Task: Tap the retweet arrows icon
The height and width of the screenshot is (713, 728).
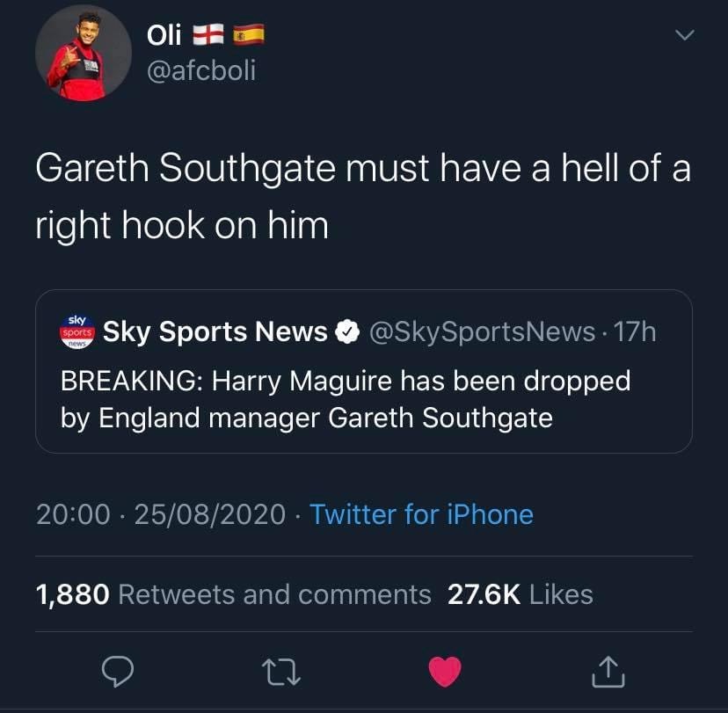Action: [281, 673]
